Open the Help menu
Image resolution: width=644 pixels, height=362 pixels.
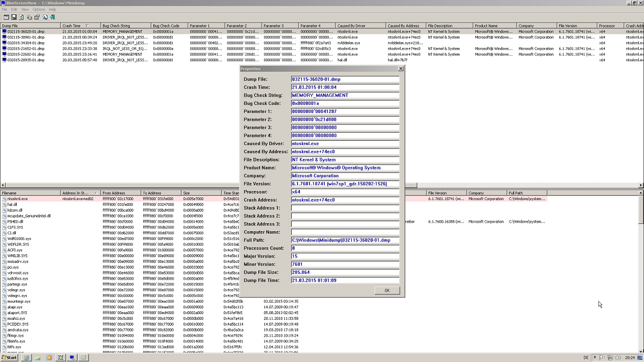click(52, 9)
